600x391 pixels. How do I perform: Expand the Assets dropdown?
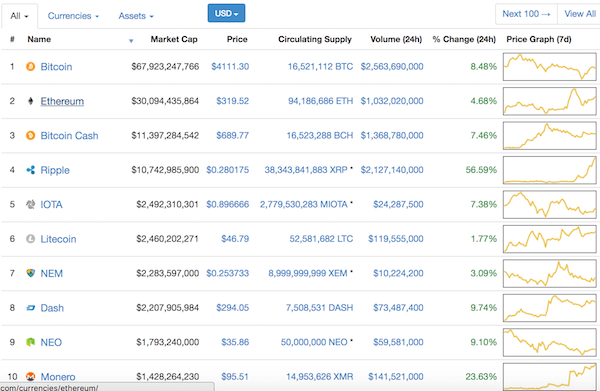pos(136,16)
